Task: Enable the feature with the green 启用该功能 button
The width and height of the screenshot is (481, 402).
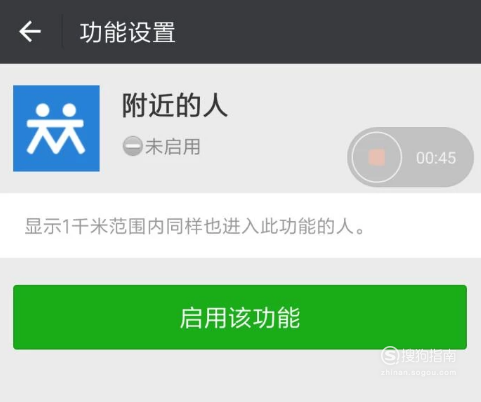Action: [x=240, y=317]
